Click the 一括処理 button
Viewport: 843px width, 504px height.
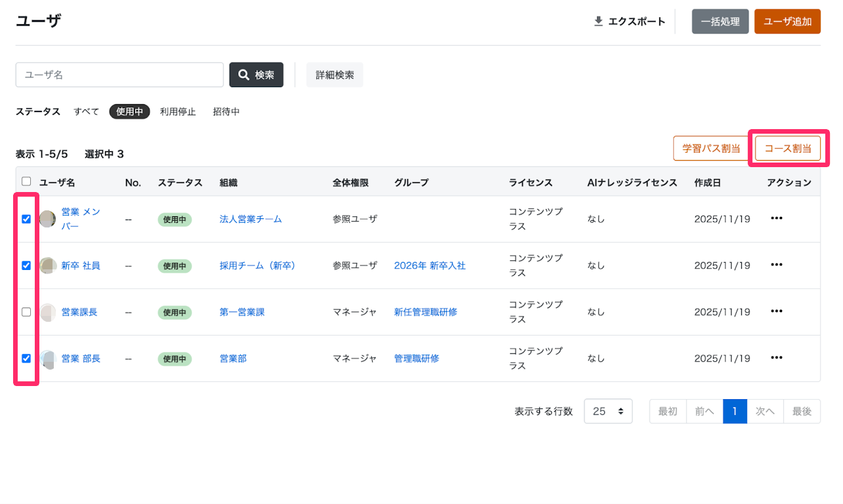coord(720,22)
